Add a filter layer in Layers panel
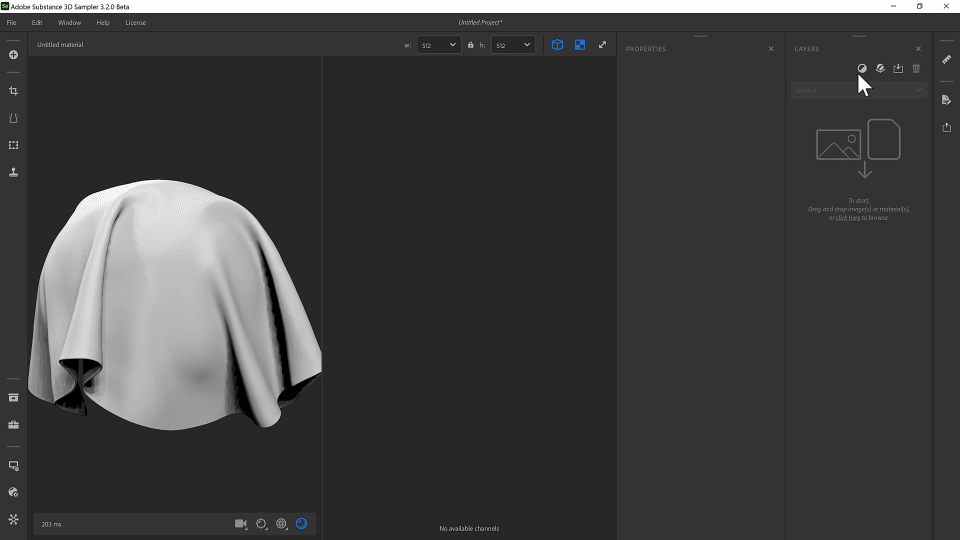Screen dimensions: 960x540 pos(862,69)
